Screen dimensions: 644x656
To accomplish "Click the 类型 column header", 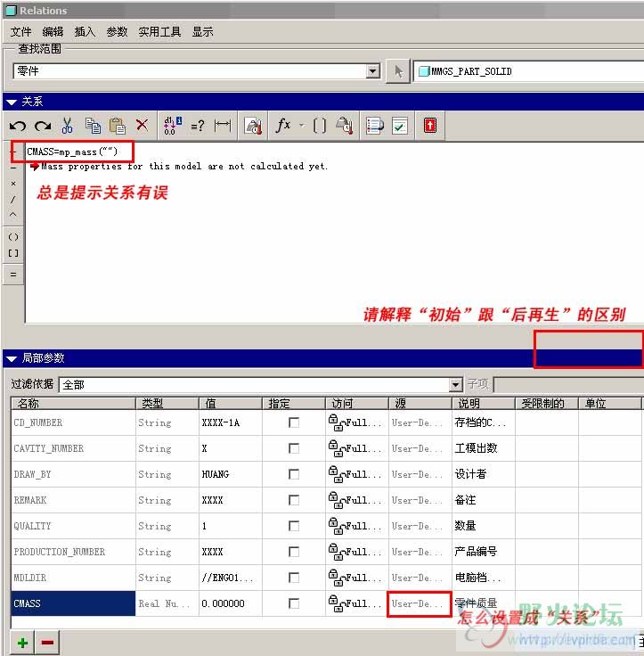I will pyautogui.click(x=167, y=403).
